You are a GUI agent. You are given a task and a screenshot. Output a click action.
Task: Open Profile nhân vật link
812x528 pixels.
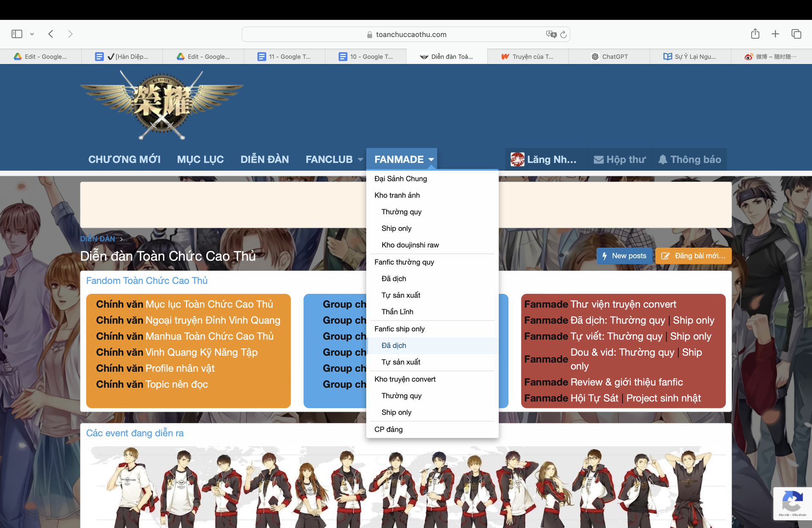pyautogui.click(x=180, y=369)
